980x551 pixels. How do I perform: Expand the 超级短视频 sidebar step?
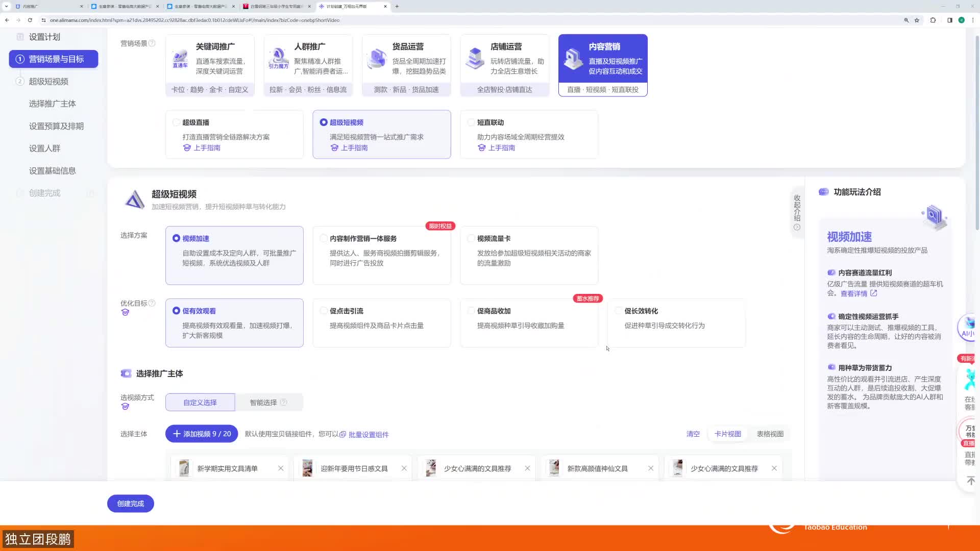point(48,82)
